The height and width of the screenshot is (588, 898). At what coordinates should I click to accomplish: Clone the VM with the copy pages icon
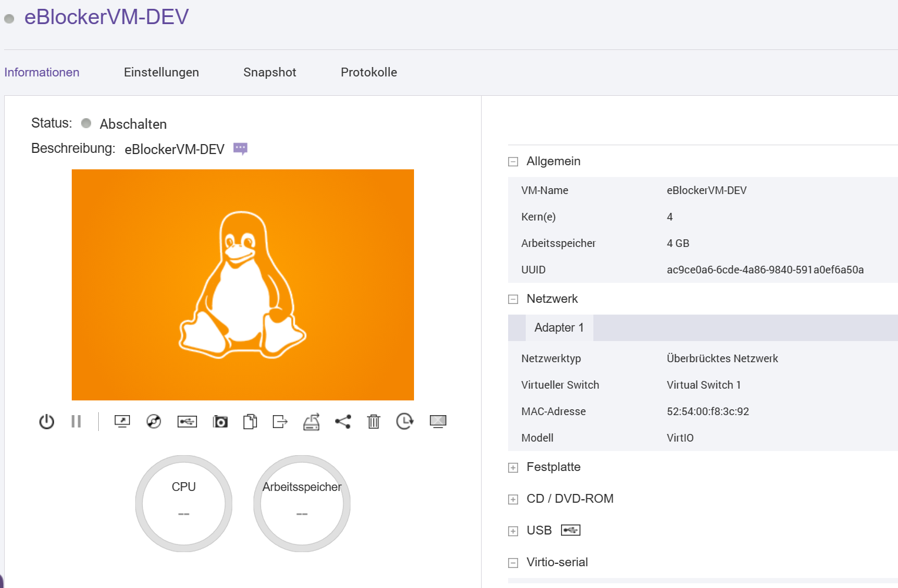click(x=250, y=422)
